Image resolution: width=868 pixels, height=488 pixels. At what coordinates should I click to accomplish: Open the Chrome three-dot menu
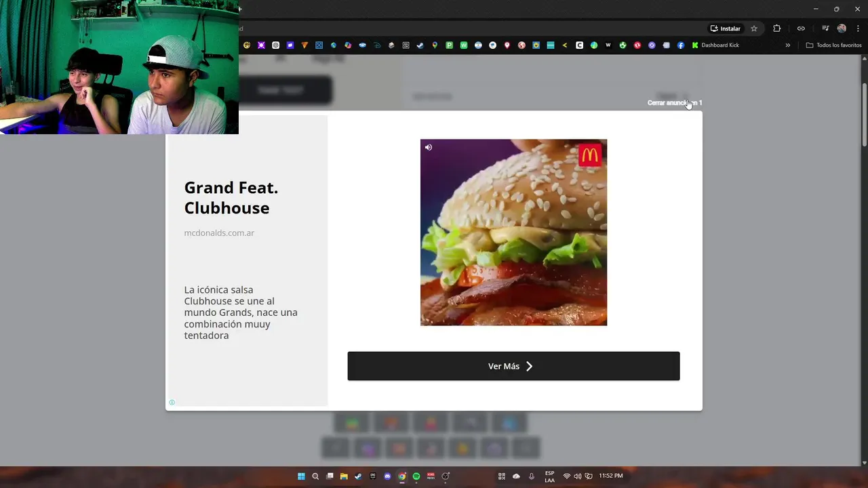858,28
